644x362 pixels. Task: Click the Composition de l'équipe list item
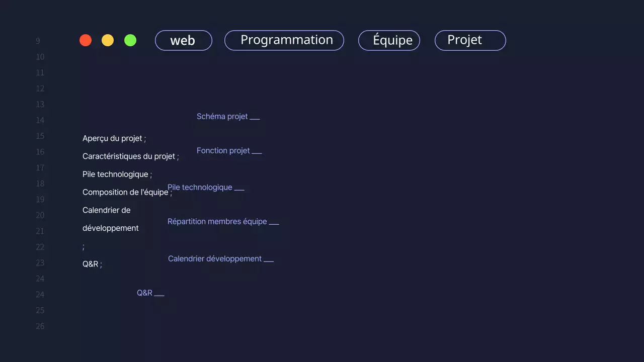click(125, 193)
